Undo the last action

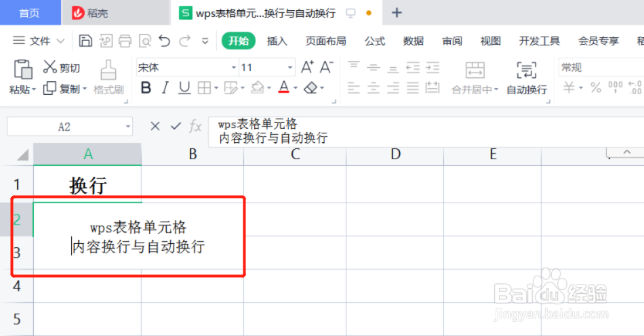pyautogui.click(x=164, y=41)
